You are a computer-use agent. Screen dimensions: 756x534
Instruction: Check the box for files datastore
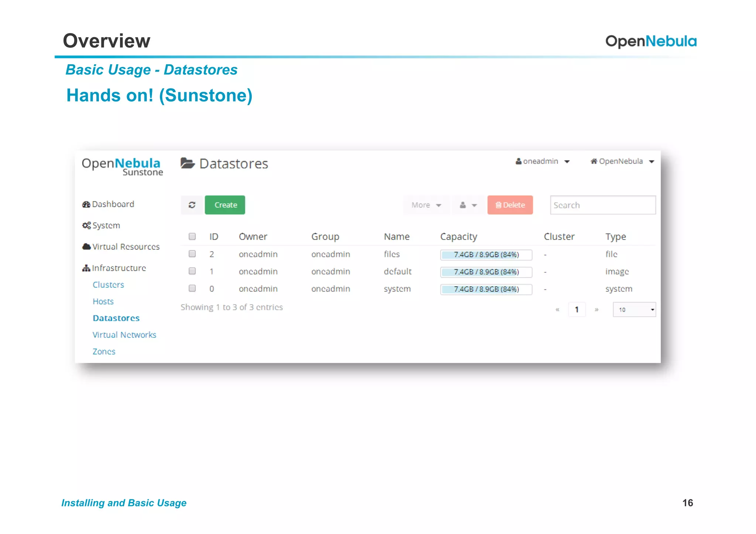tap(192, 254)
